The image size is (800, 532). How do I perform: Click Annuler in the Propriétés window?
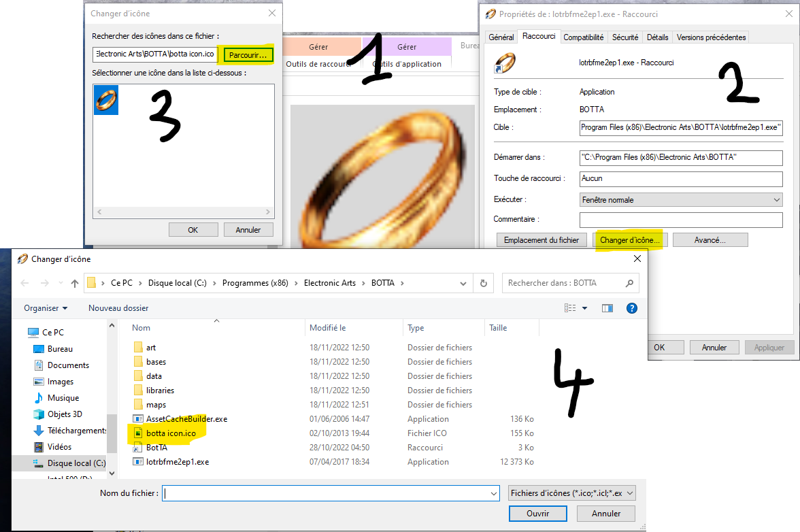point(714,348)
